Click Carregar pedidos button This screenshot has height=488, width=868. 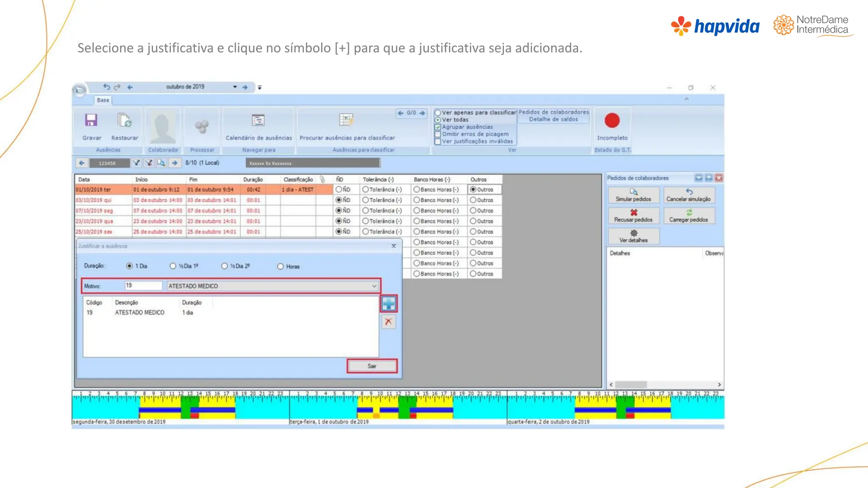coord(689,216)
